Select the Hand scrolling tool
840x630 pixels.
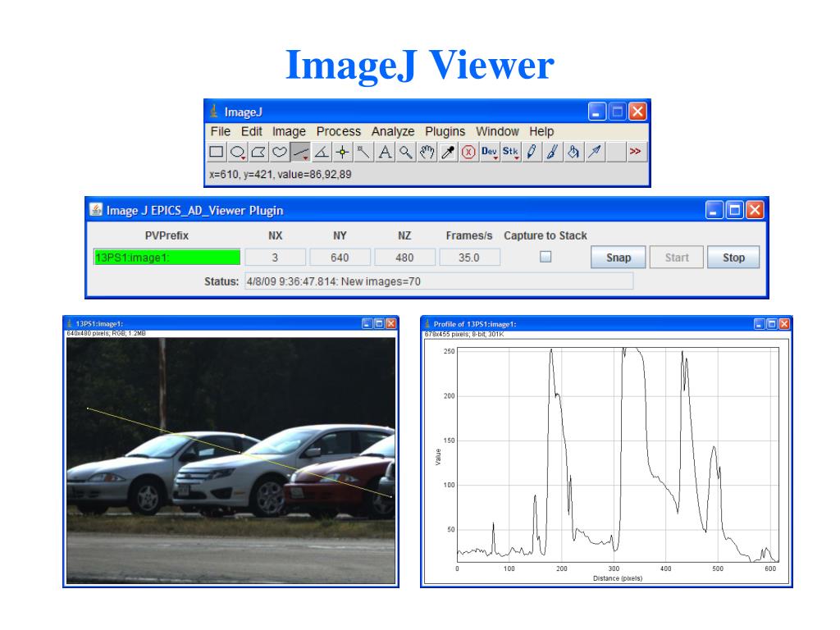[427, 152]
